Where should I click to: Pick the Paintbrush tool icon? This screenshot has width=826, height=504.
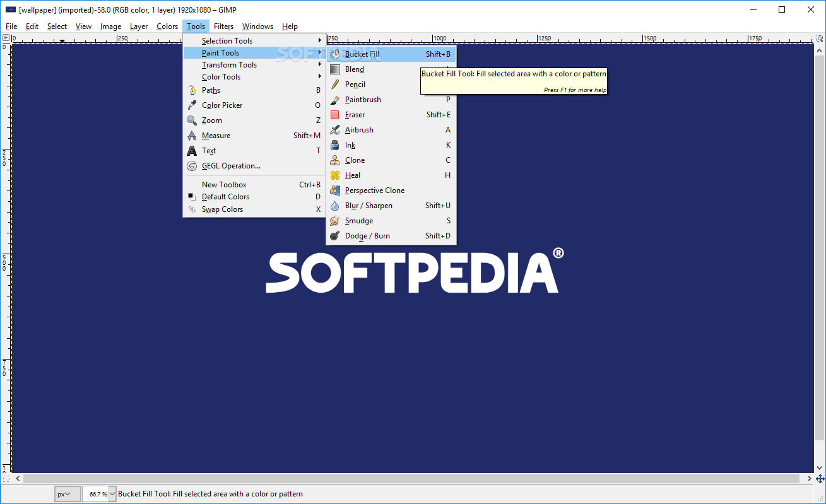(335, 100)
